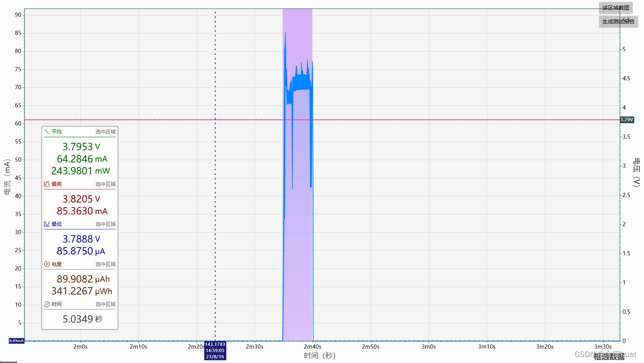Click the 电压（V） axis title
This screenshot has width=644, height=363.
click(x=637, y=172)
